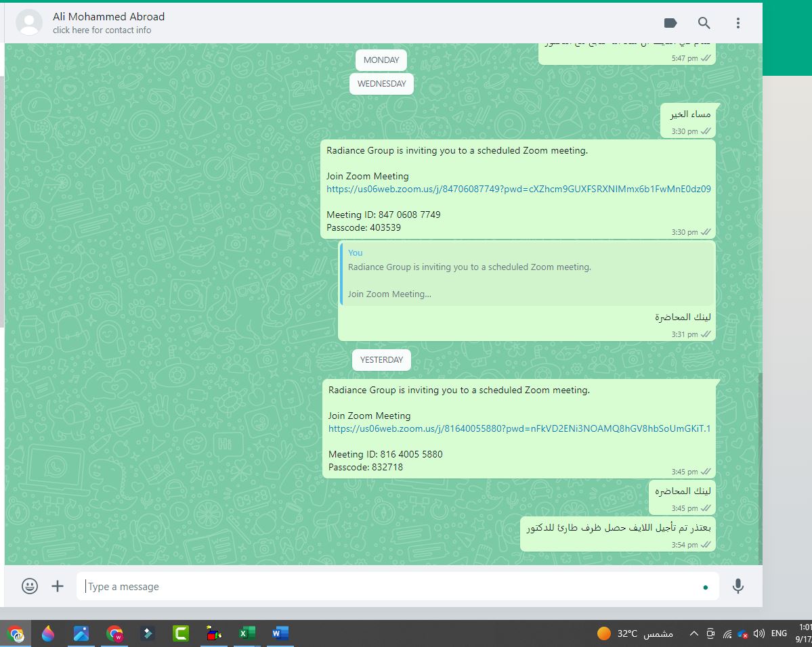Click the Meet Now camera tray icon
Screen dimensions: 812x647
coord(710,633)
